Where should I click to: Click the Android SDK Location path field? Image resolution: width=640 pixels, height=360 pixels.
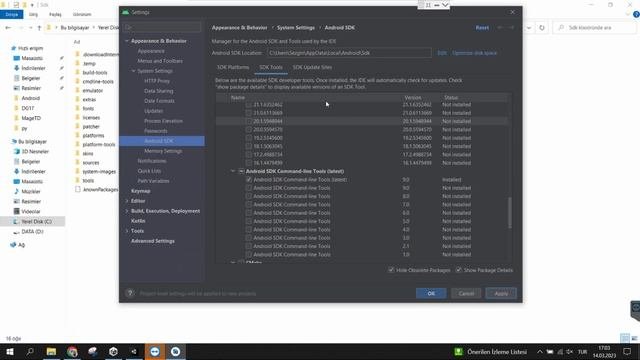[x=349, y=53]
